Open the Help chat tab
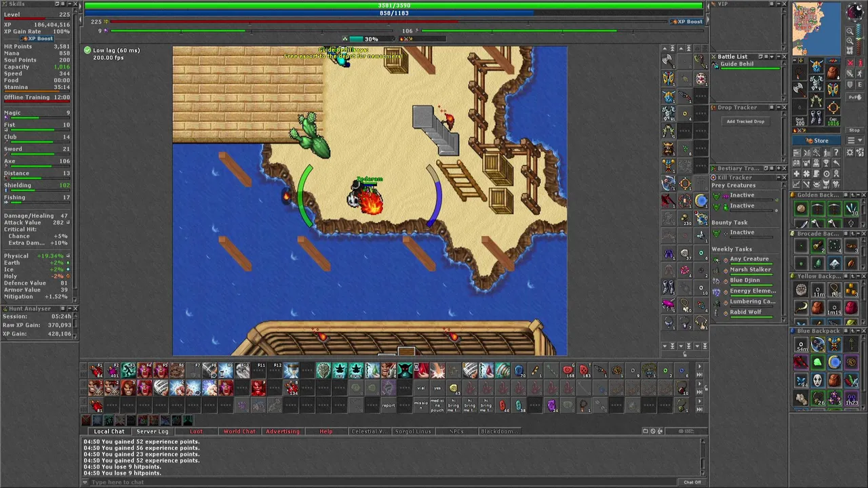Screen dimensions: 868x488 pos(326,432)
